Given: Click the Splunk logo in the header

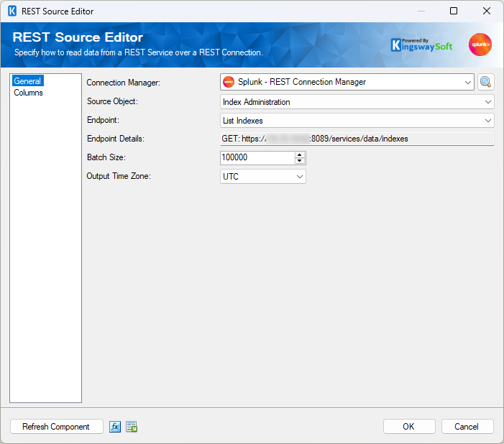Looking at the screenshot, I should (x=480, y=45).
